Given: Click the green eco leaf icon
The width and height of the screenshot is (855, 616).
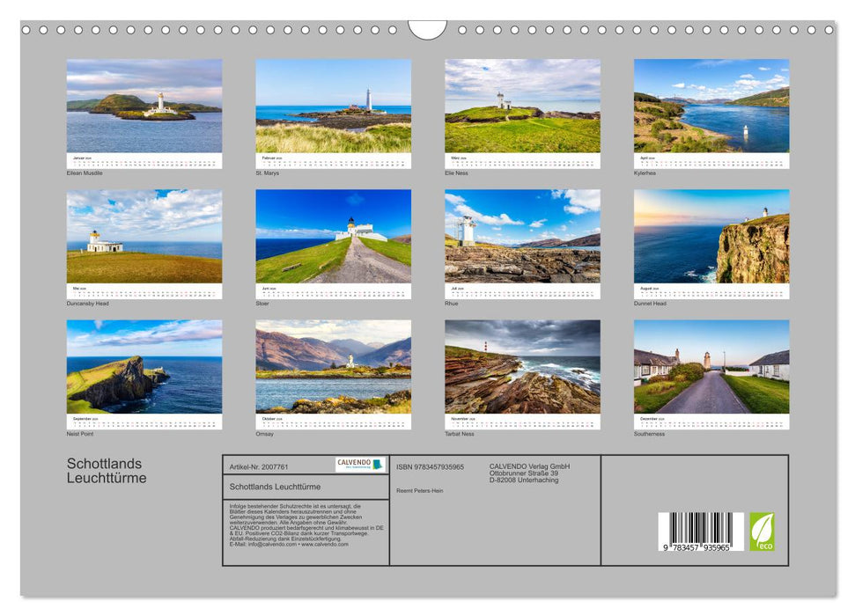Looking at the screenshot, I should pos(762,532).
